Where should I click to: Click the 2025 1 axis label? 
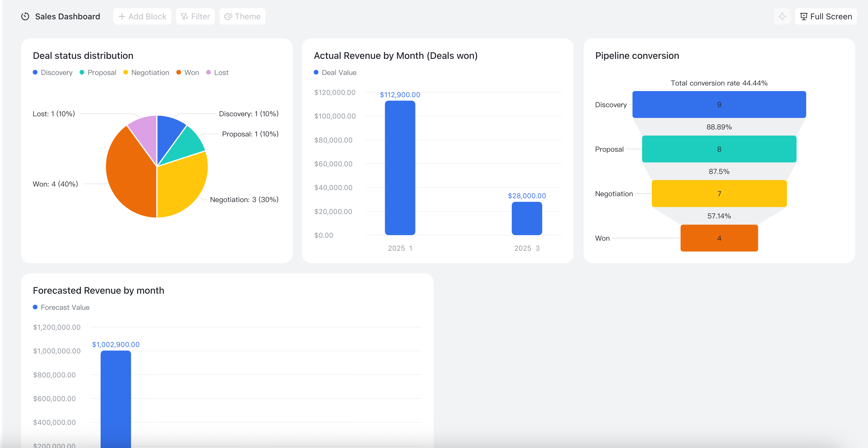tap(400, 248)
